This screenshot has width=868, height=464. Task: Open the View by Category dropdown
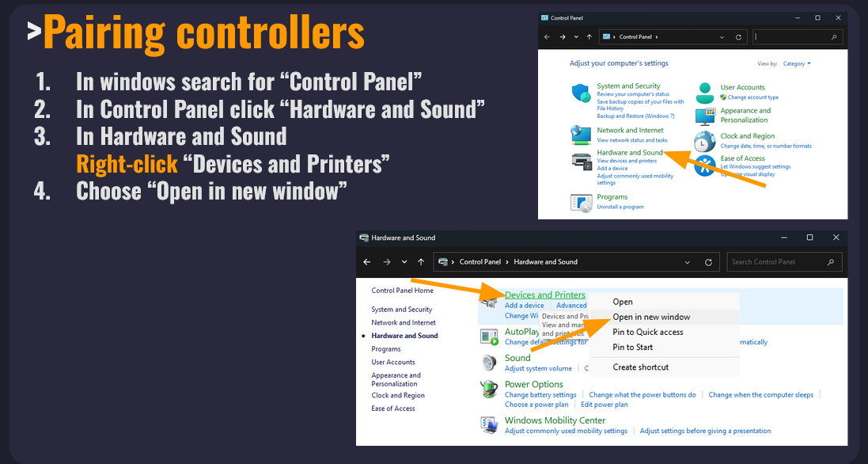(797, 63)
